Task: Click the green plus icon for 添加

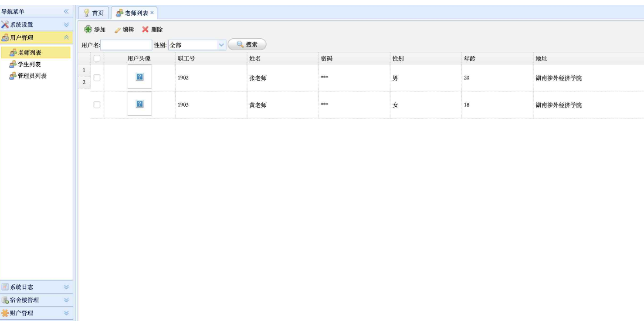Action: pos(88,29)
